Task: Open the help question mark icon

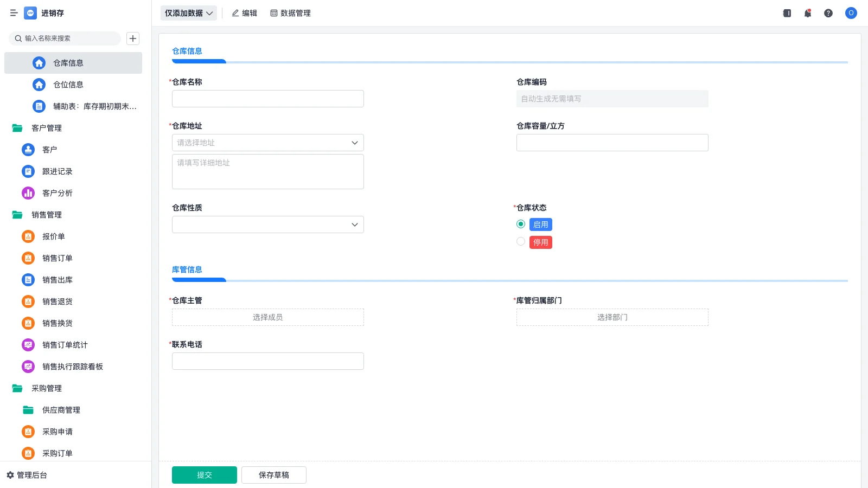Action: point(828,13)
